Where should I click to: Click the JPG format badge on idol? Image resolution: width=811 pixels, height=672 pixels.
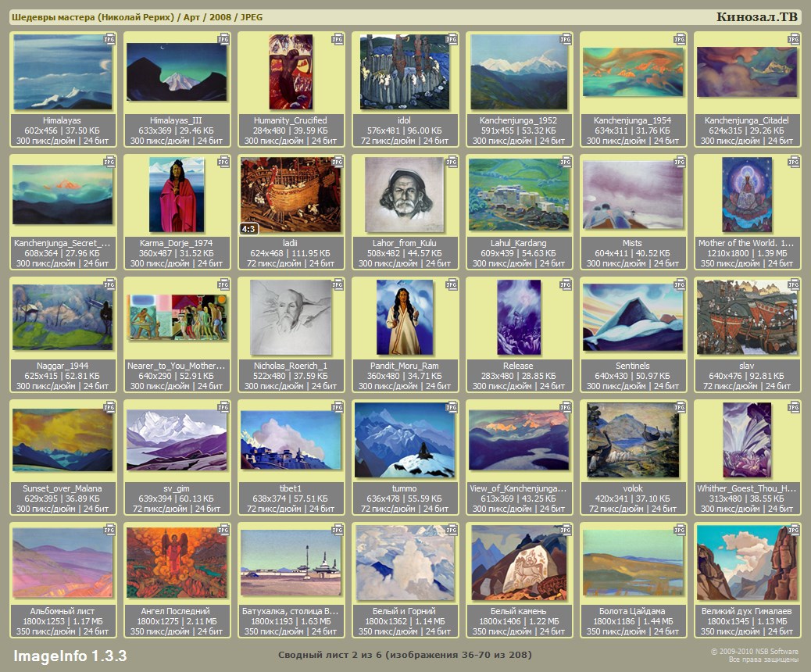pyautogui.click(x=452, y=39)
